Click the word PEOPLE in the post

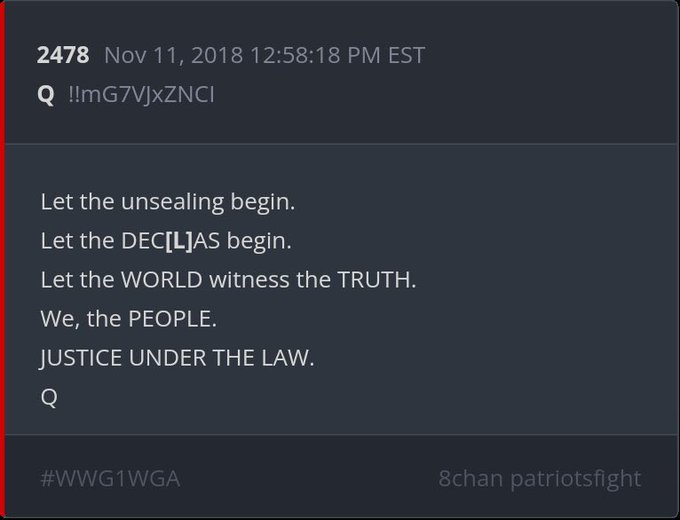[172, 319]
